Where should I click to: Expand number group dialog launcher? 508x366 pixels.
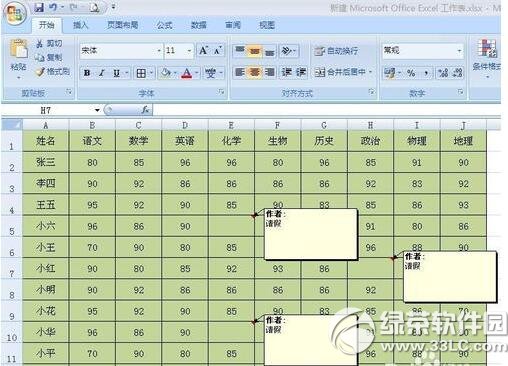(461, 91)
